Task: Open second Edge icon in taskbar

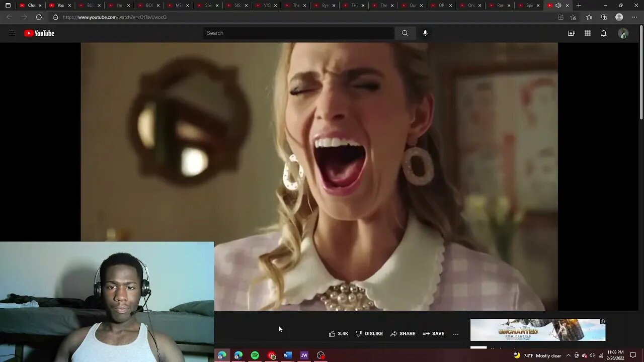Action: pos(238,355)
